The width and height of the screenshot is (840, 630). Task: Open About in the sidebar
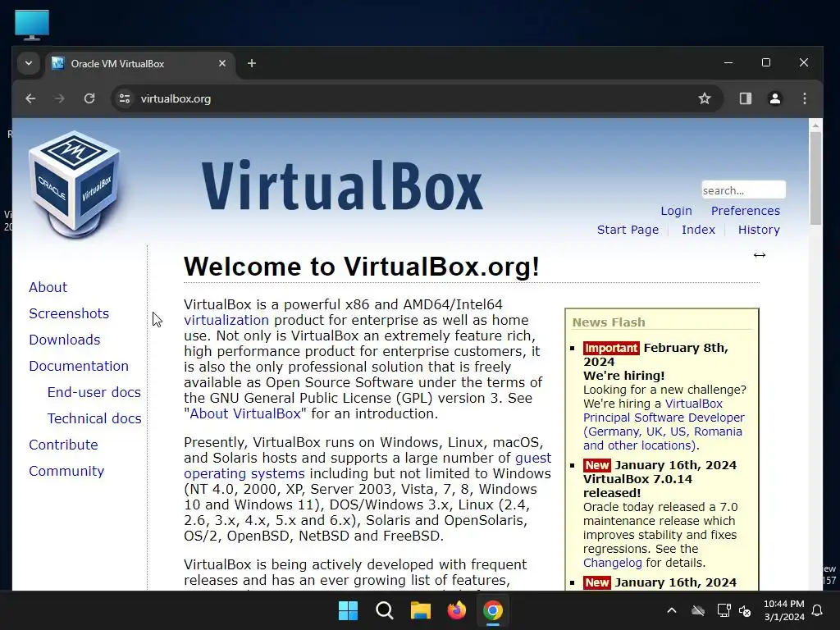(48, 288)
